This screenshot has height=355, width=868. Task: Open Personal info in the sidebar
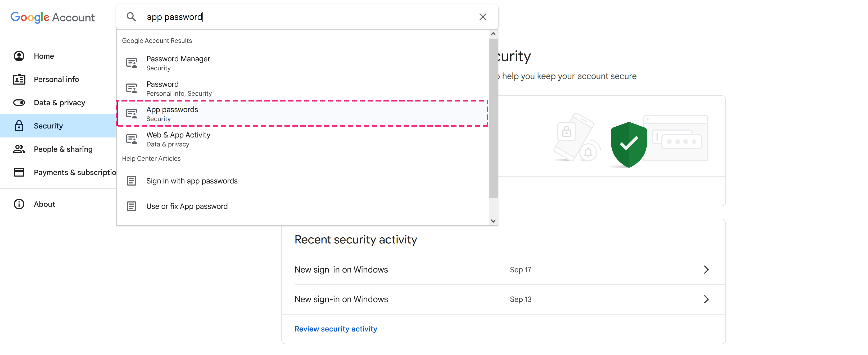pyautogui.click(x=58, y=79)
